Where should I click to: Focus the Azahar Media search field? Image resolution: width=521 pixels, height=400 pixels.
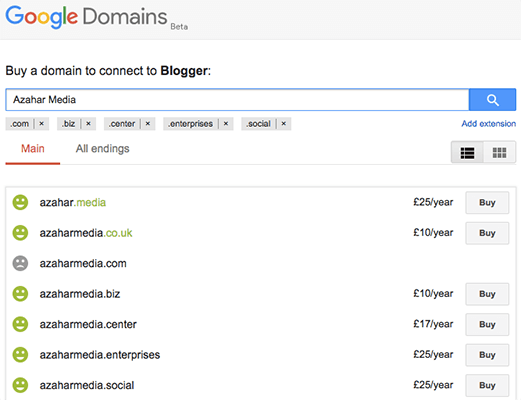pyautogui.click(x=237, y=100)
